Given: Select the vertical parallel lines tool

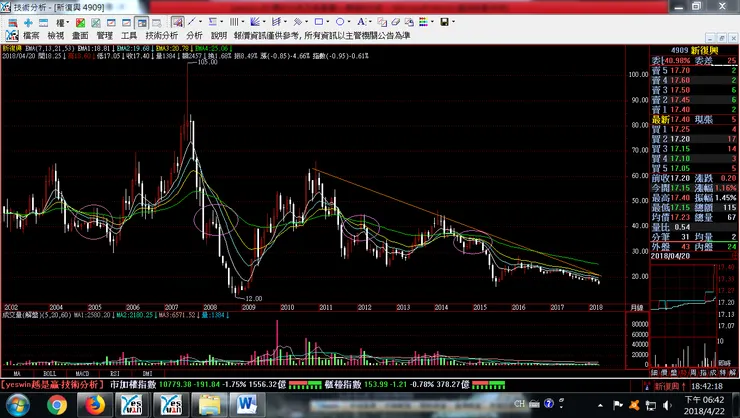Looking at the screenshot, I should tap(234, 22).
